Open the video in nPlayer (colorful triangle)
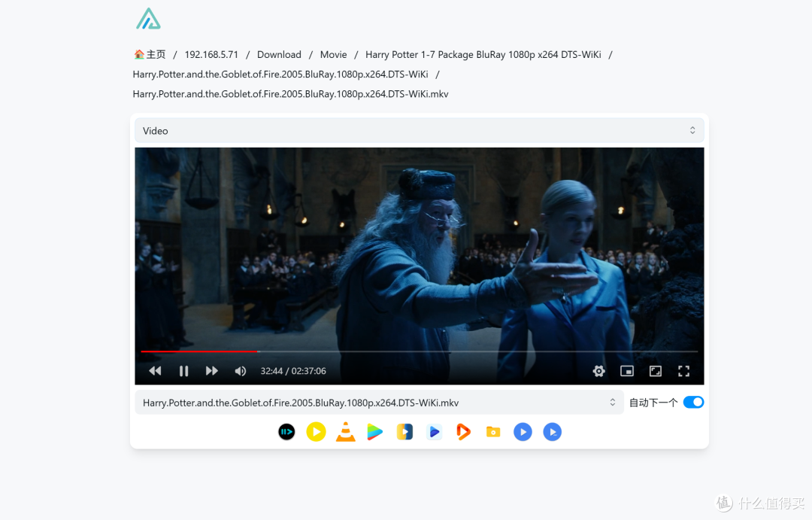Viewport: 812px width, 520px height. [x=375, y=432]
